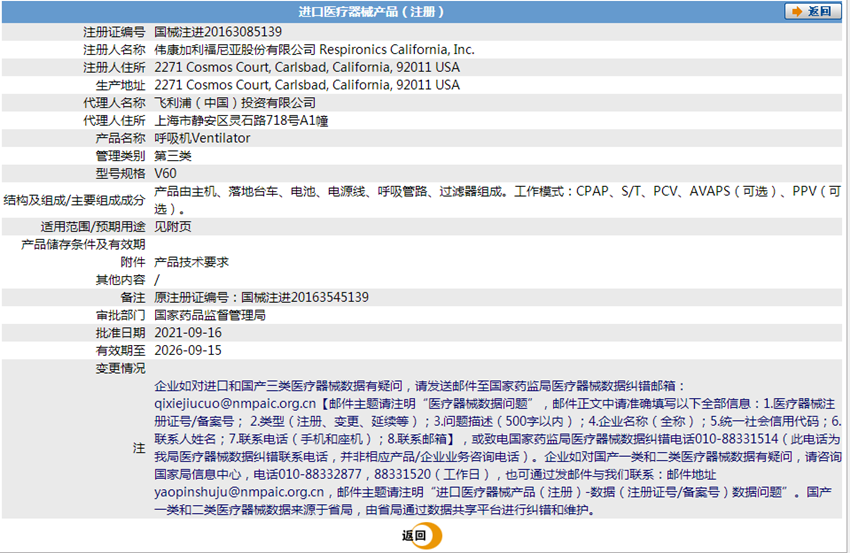The width and height of the screenshot is (850, 553).
Task: Click the 产品储存条件及有效期 label
Action: point(83,245)
